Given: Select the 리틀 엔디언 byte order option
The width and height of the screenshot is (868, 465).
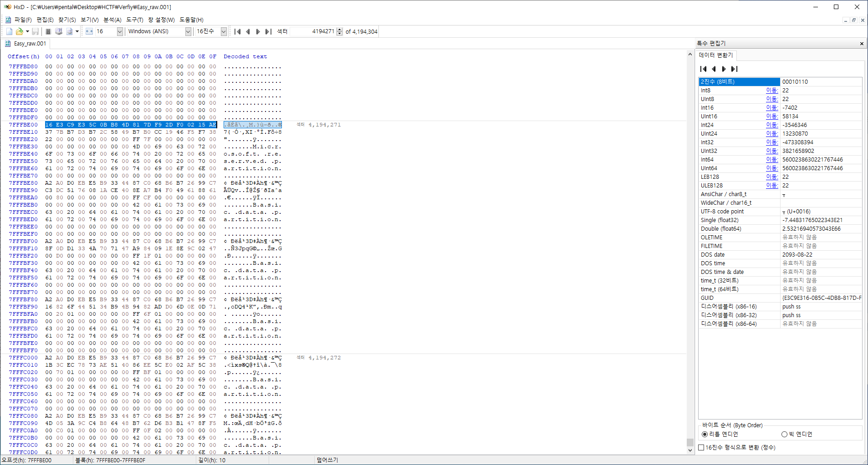Looking at the screenshot, I should click(705, 434).
